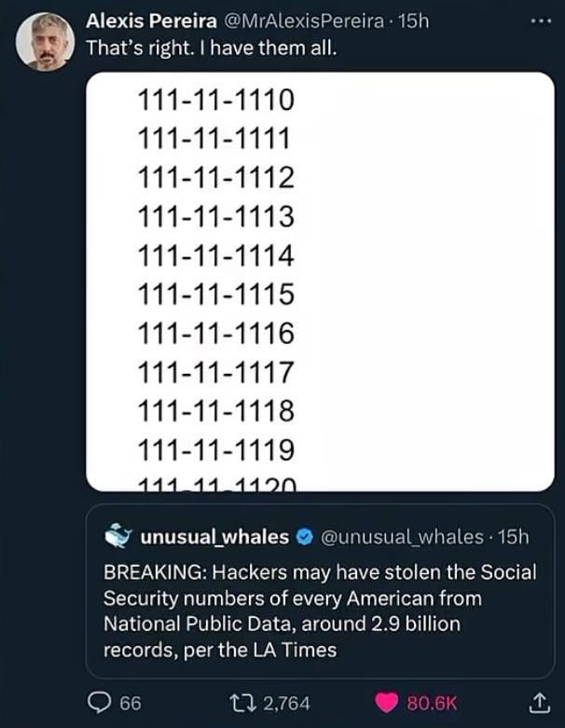
Task: Open the 15h timestamp of main tweet
Action: (413, 21)
